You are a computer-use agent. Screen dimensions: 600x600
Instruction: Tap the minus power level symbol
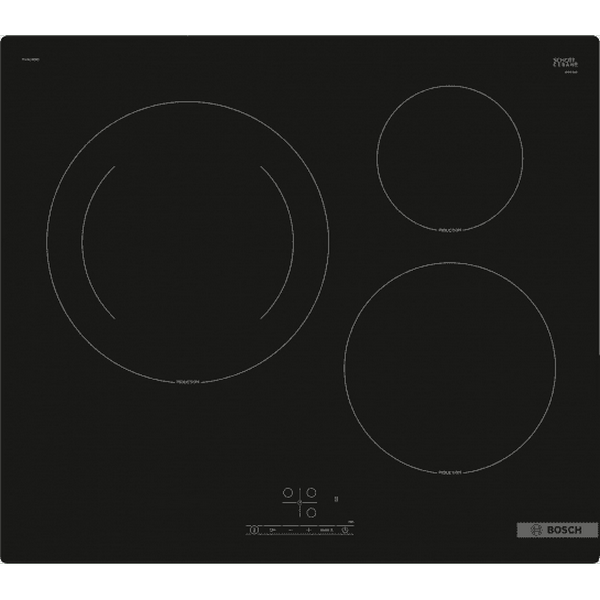[291, 530]
